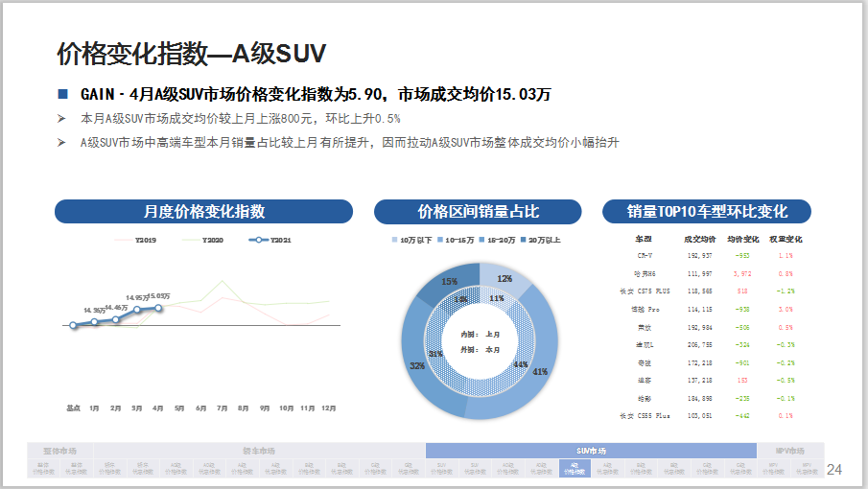
Task: Select the 基点 marker on line chart
Action: point(73,326)
